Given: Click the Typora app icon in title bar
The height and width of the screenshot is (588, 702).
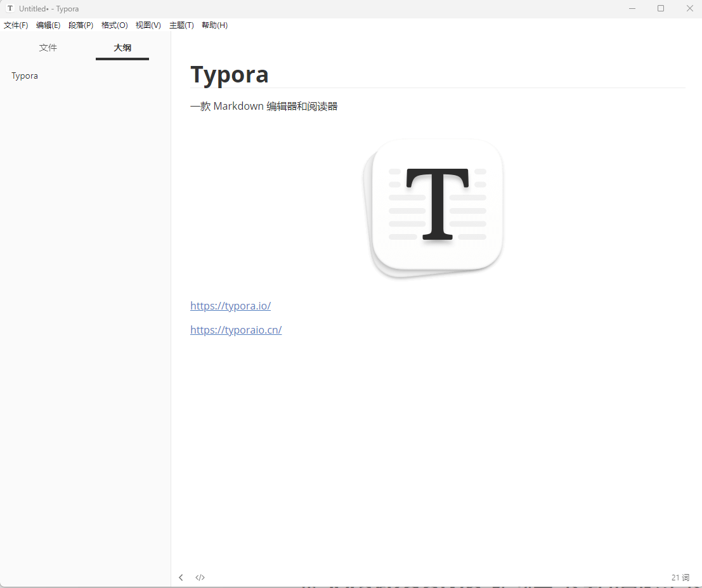Looking at the screenshot, I should tap(10, 8).
